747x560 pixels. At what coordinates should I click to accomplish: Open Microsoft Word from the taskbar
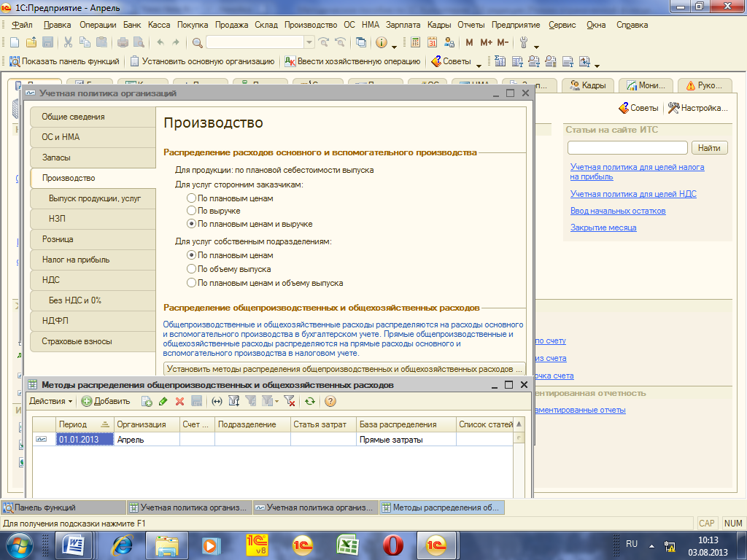[74, 545]
